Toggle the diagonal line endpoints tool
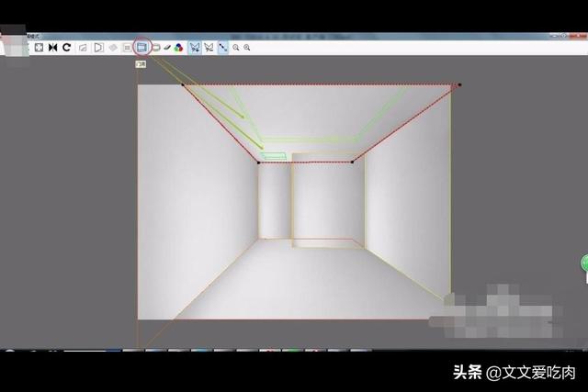The height and width of the screenshot is (392, 588). 223,46
